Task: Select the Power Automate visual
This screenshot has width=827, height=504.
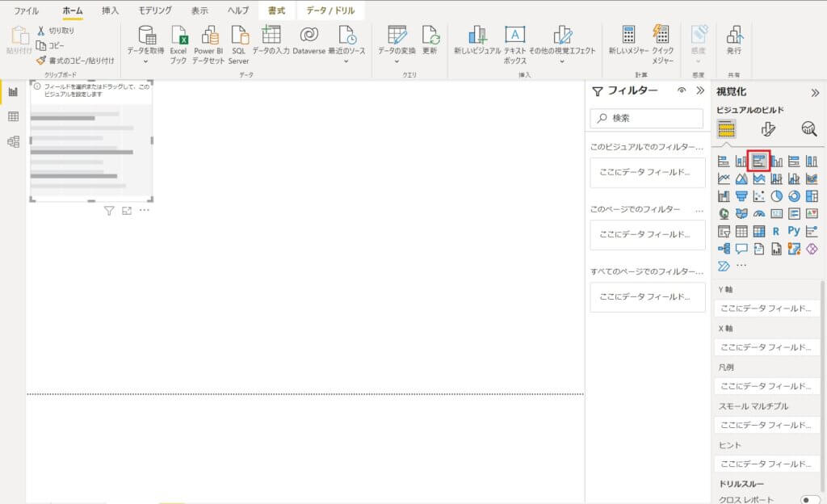Action: (x=724, y=266)
